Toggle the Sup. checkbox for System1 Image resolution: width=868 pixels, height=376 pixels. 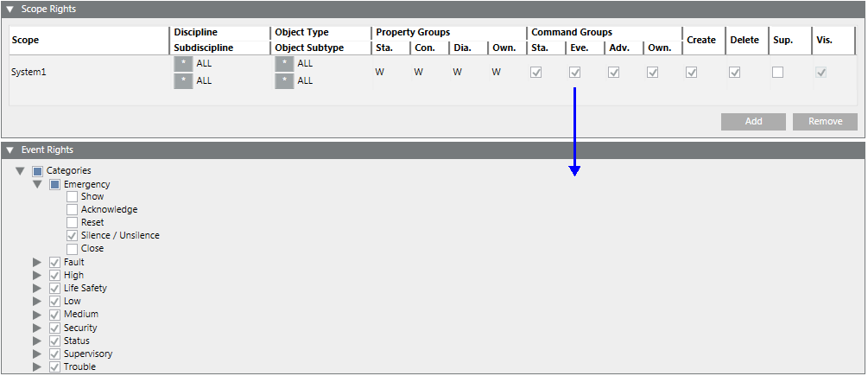(x=778, y=73)
